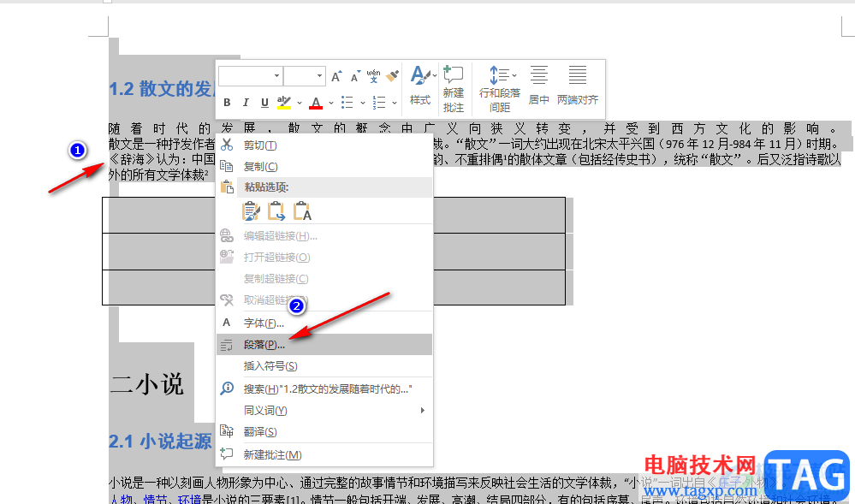Expand the highlight color dropdown arrow
The width and height of the screenshot is (855, 504).
[300, 103]
